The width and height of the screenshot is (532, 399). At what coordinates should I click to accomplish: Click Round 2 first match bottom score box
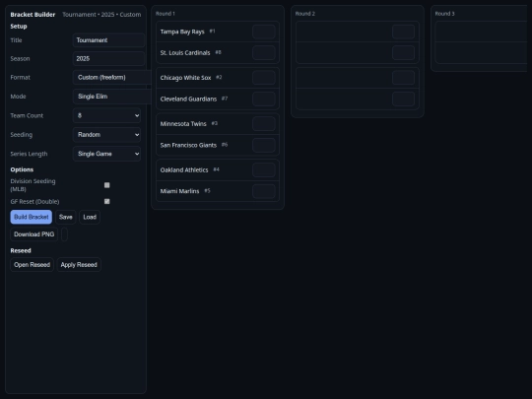(403, 53)
